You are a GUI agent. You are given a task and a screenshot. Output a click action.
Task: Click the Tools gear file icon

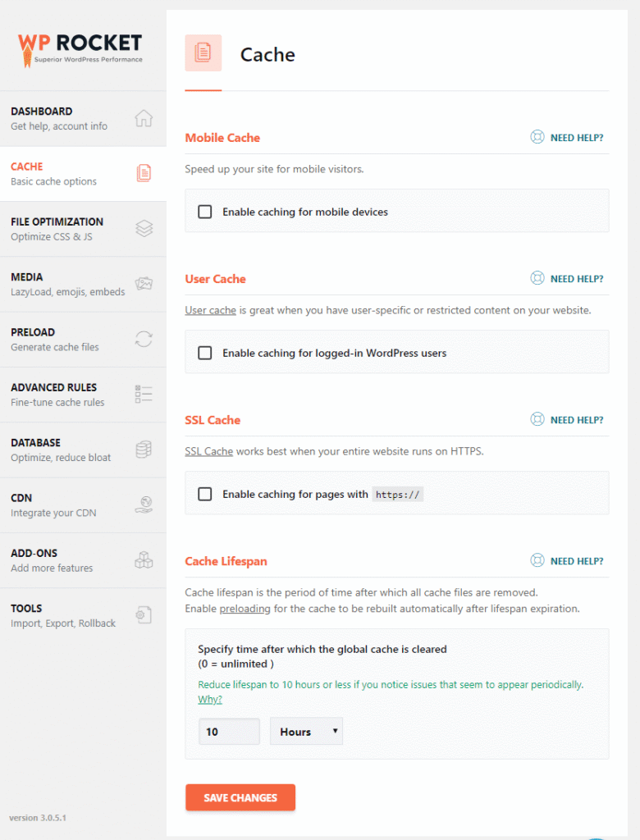(x=144, y=614)
